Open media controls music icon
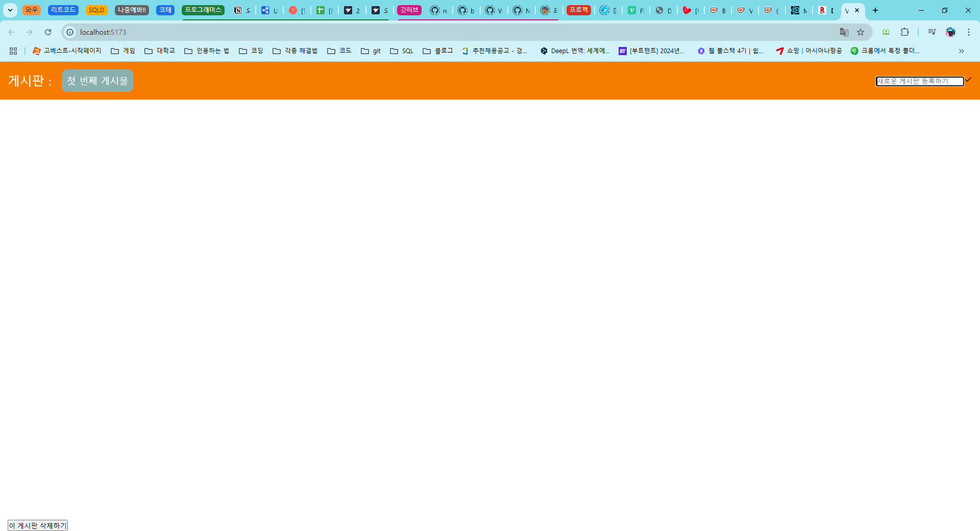 pos(932,32)
